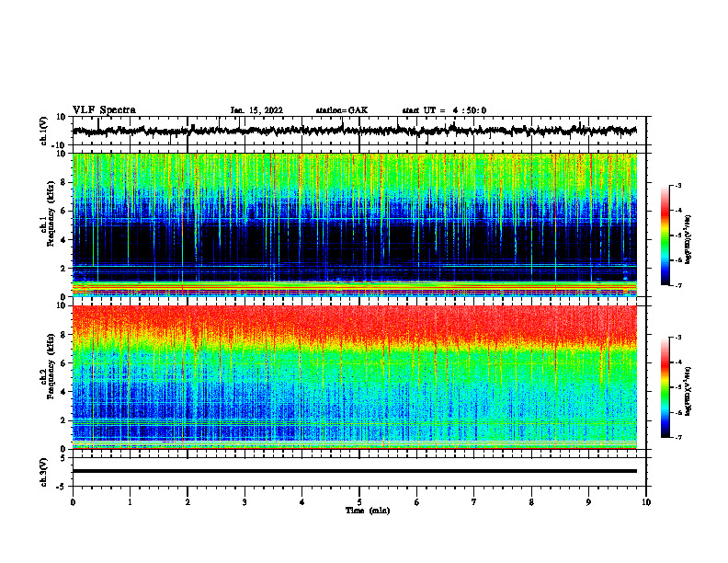This screenshot has height=563, width=728.
Task: Click the "2" minute tick label on time axis
Action: 188,502
